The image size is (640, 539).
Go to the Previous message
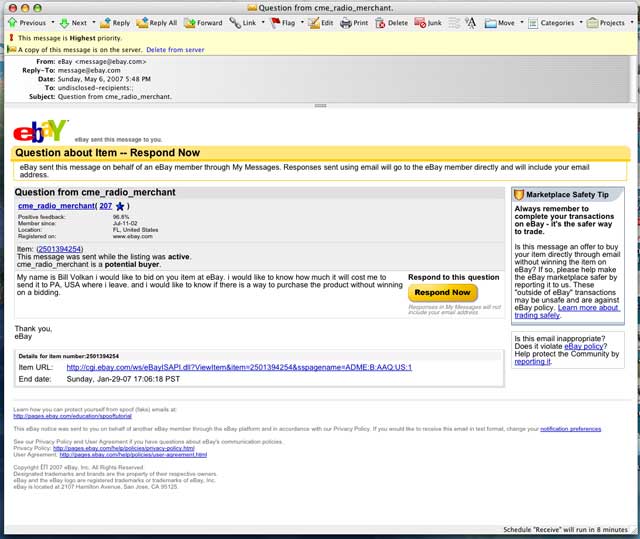coord(27,22)
